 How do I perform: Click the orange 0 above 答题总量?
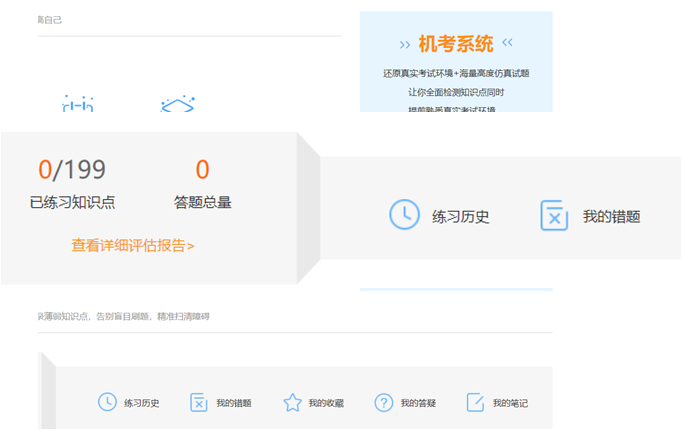(202, 169)
